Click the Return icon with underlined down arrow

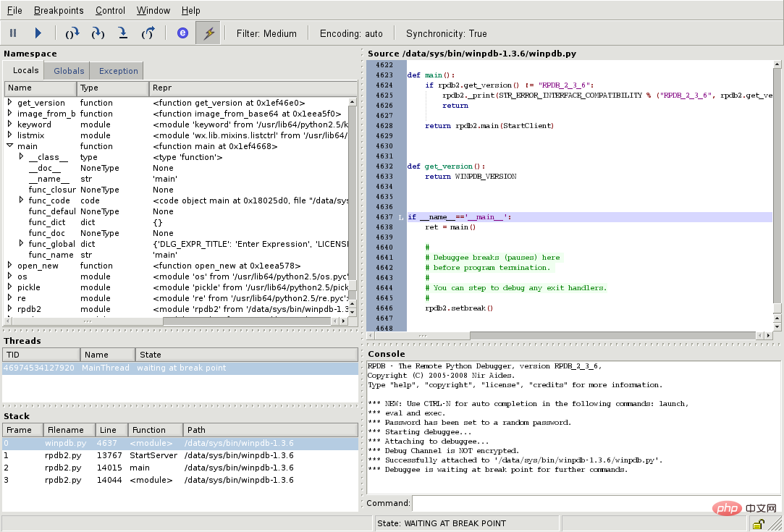[x=123, y=33]
